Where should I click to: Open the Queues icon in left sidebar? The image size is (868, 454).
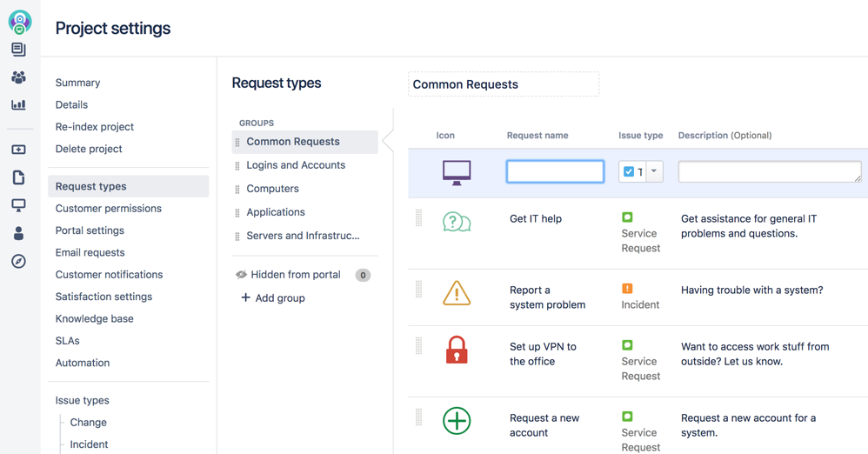(x=18, y=50)
